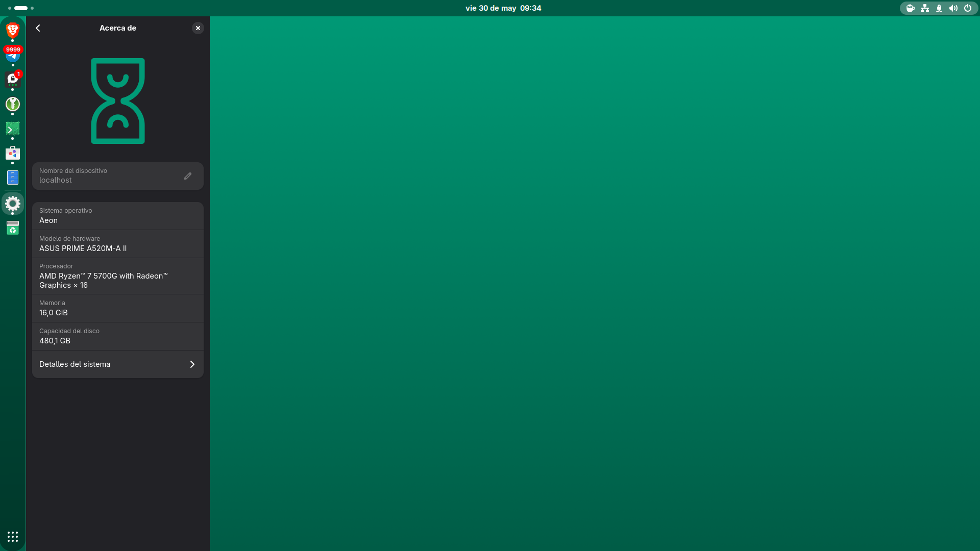Click the VPN lock tray icon
The image size is (980, 551).
coord(939,8)
